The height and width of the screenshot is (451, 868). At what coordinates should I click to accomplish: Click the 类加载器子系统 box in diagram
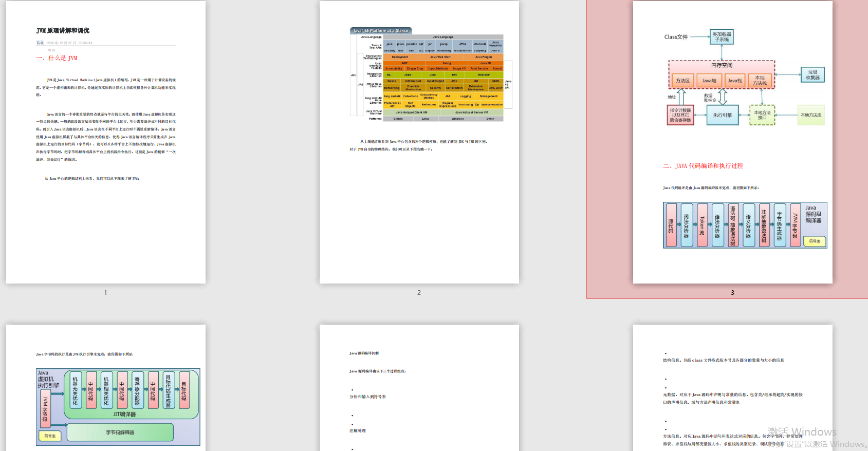pos(722,36)
